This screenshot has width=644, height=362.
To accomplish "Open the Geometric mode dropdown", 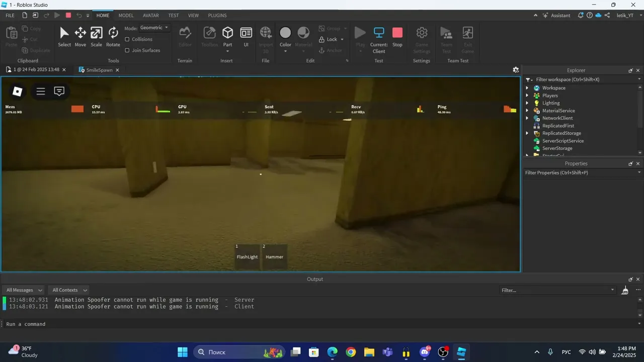I will pyautogui.click(x=154, y=28).
